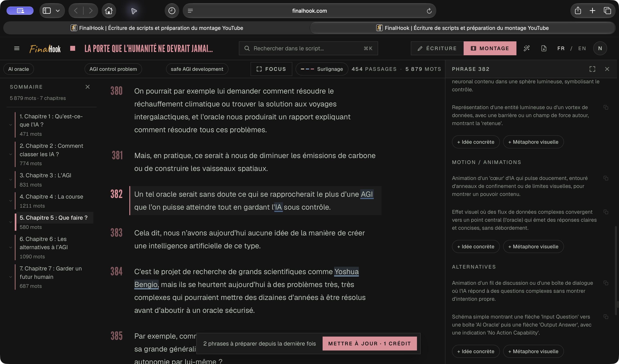Close the Sommaire sidebar

[x=87, y=87]
